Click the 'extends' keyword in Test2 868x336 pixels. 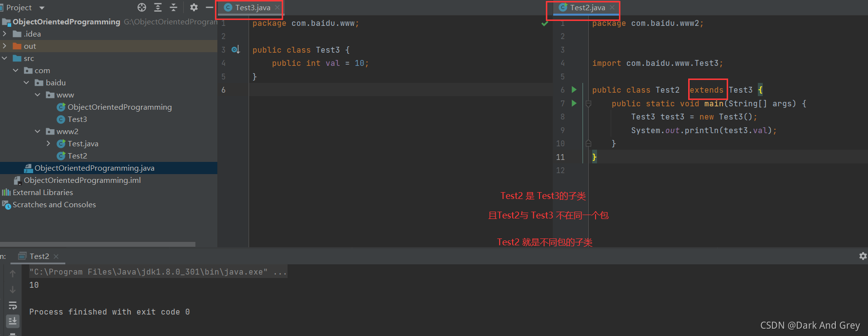click(x=706, y=90)
